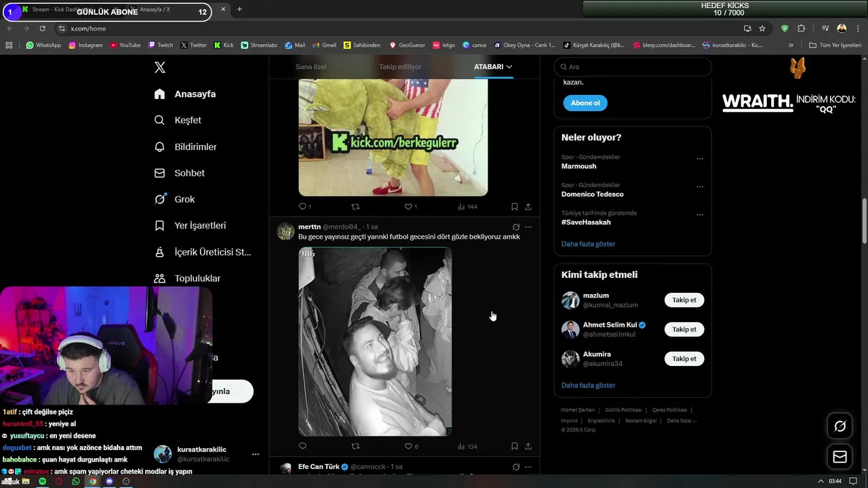Screen dimensions: 868x488
Task: Open Grok action on merttn's post
Action: click(x=516, y=227)
